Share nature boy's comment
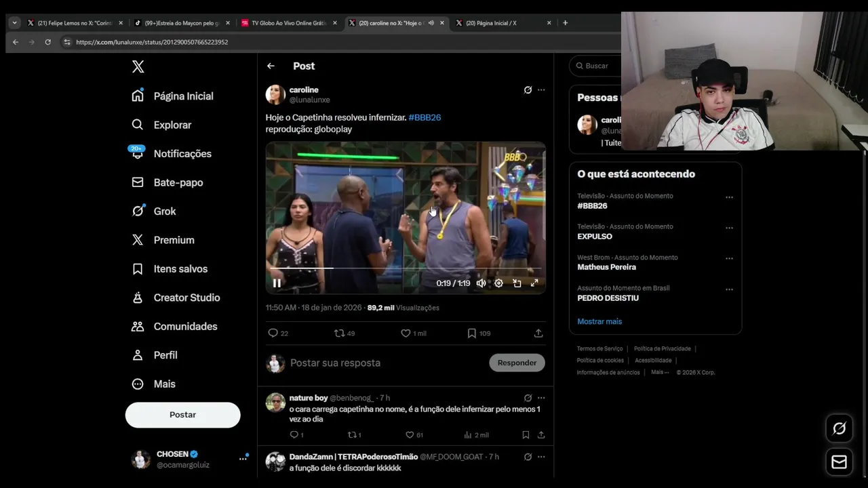 click(x=541, y=434)
